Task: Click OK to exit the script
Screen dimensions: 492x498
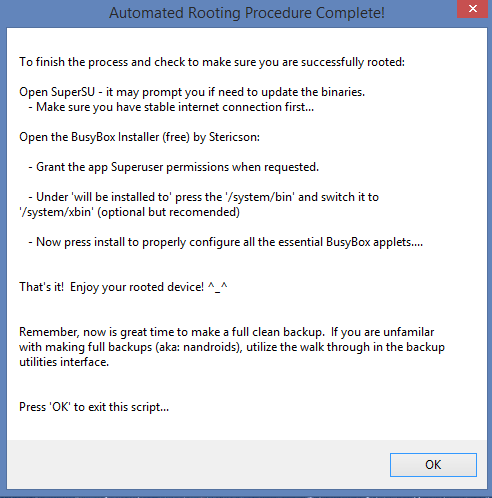Action: coord(433,464)
